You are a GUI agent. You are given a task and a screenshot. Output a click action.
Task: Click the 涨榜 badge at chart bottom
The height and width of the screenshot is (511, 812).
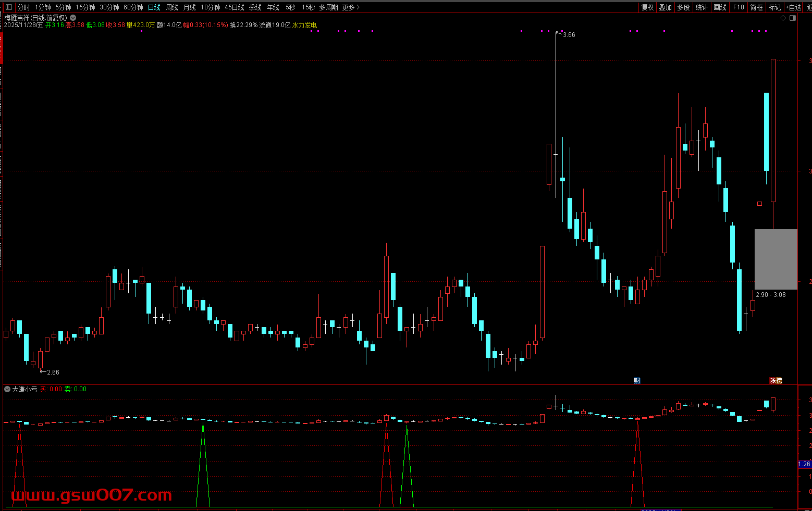coord(776,381)
